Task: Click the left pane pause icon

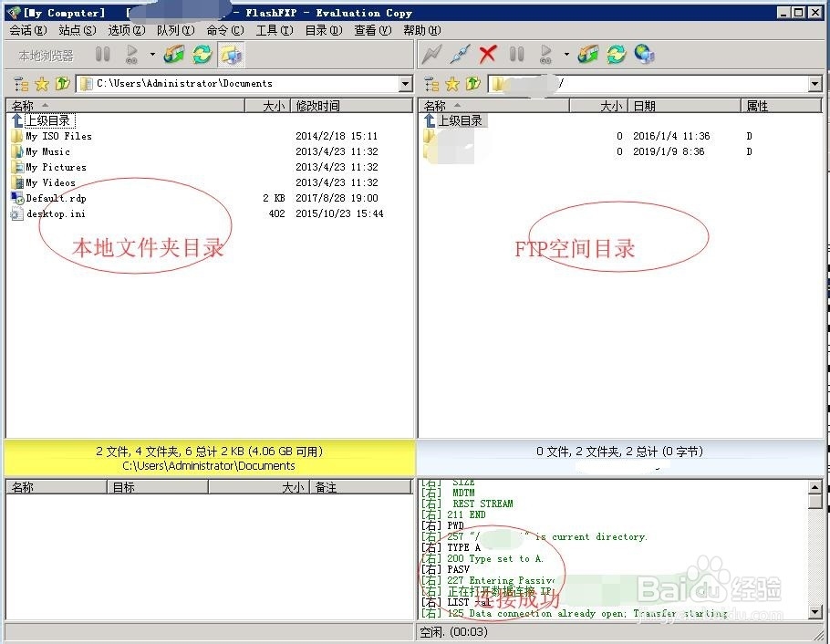Action: pyautogui.click(x=103, y=54)
